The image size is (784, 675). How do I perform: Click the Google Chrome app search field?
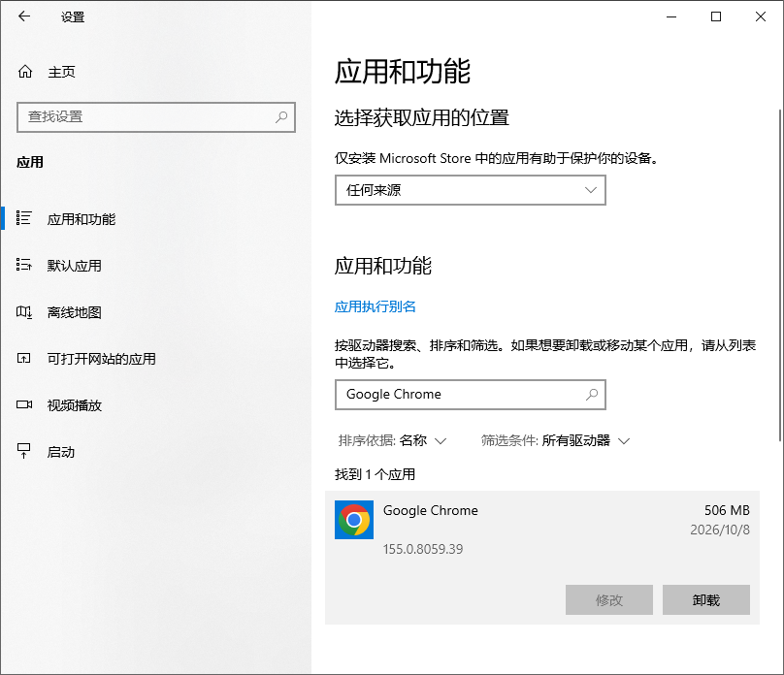[x=471, y=395]
